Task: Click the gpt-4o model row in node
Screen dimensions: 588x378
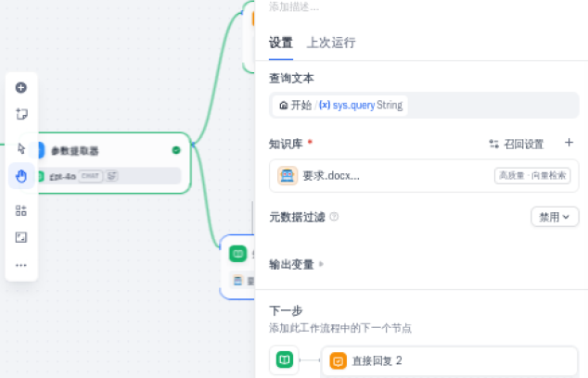Action: (x=109, y=176)
